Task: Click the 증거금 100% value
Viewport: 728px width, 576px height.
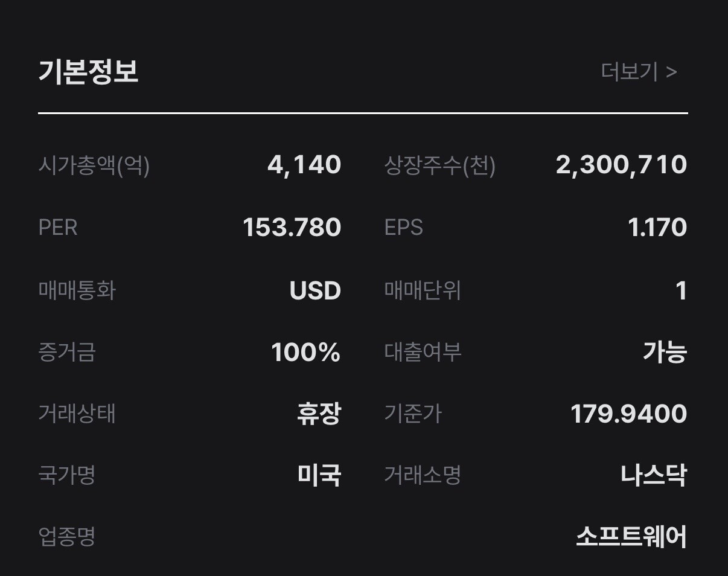Action: coord(306,353)
